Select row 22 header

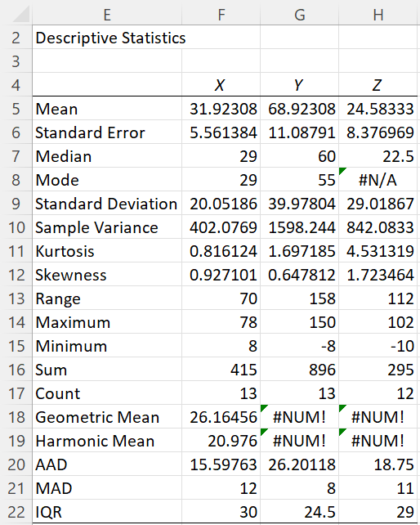16,512
